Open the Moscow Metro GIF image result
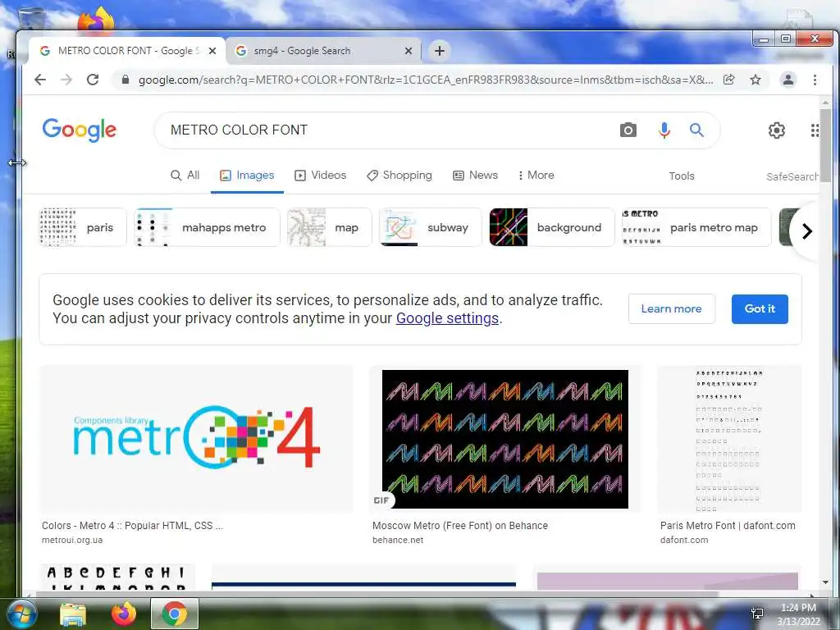The height and width of the screenshot is (630, 840). pos(505,439)
